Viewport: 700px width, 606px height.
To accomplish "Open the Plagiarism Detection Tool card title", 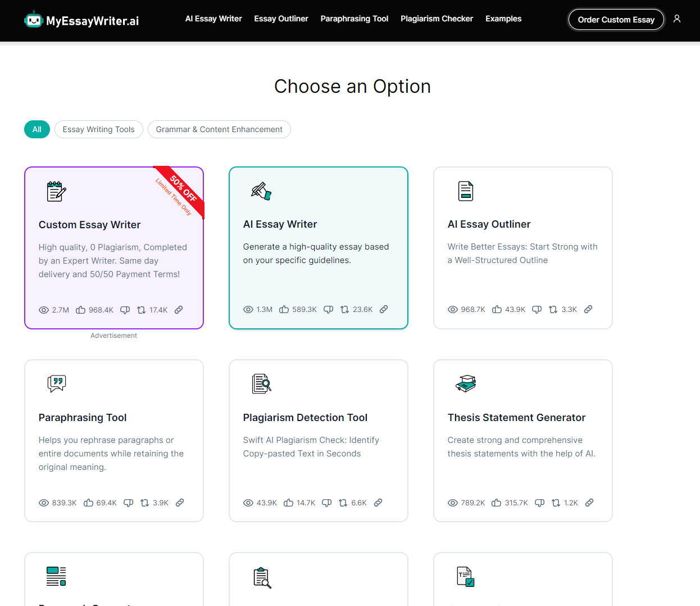I will (305, 418).
